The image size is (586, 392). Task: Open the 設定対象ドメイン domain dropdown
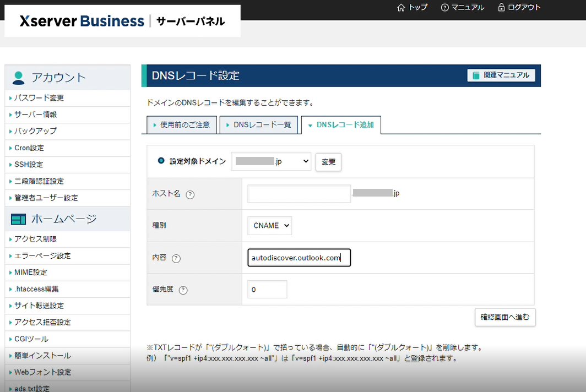click(271, 161)
